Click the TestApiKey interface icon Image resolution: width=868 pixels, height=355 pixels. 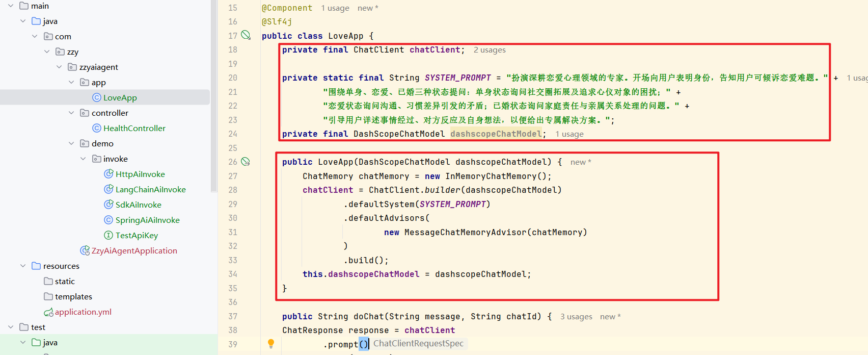coord(108,235)
